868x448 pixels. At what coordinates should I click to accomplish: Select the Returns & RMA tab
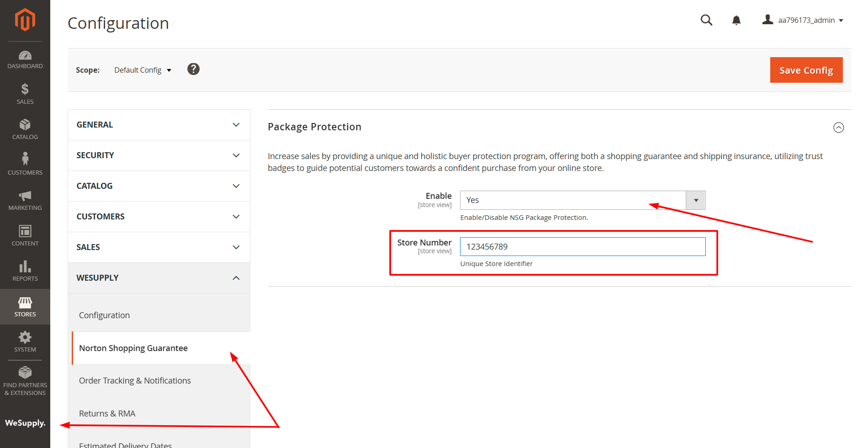point(161,414)
